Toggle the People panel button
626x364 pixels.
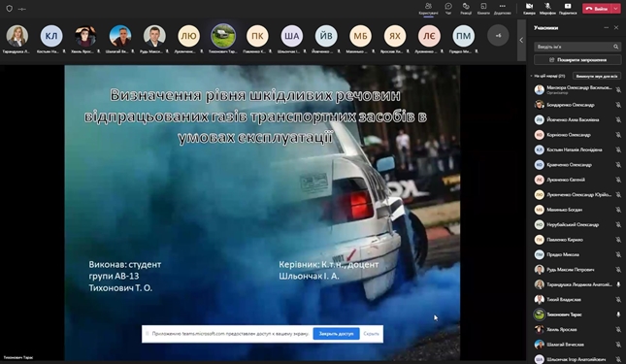[428, 8]
